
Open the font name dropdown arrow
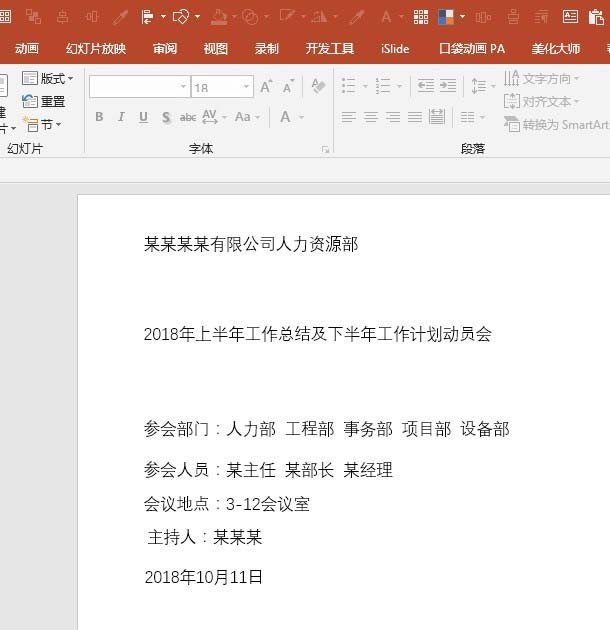point(183,86)
